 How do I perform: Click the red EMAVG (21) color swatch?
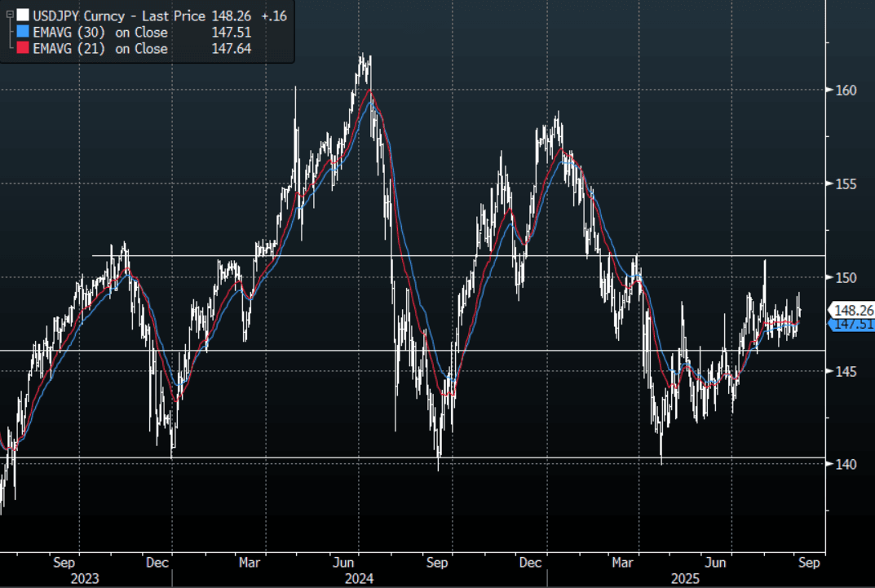(22, 49)
